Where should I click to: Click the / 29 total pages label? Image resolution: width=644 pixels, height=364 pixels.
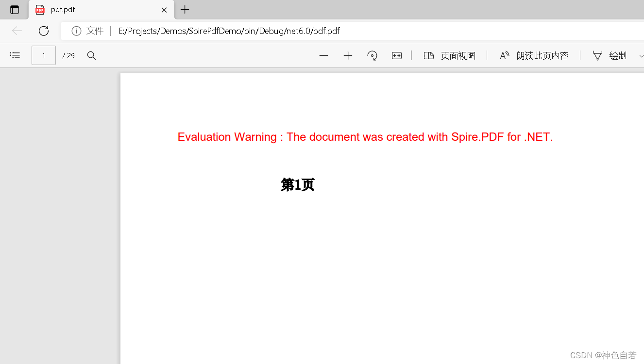tap(69, 56)
